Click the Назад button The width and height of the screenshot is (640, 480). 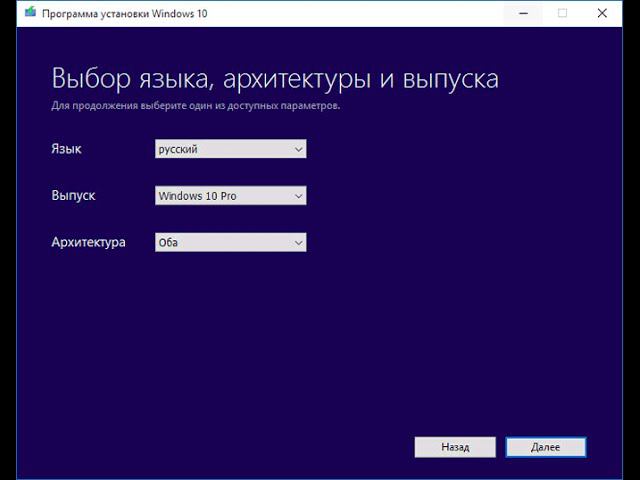455,447
